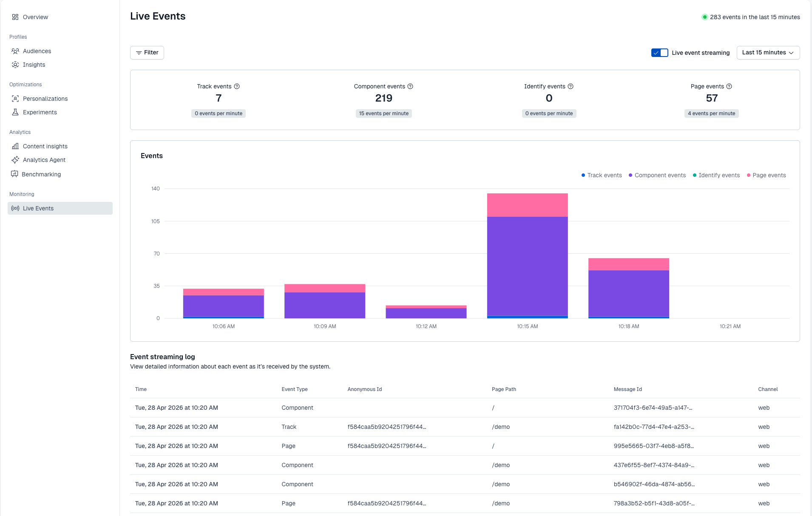Click the 10:15 AM purple component bar
Screen dimensions: 812x516
click(527, 266)
